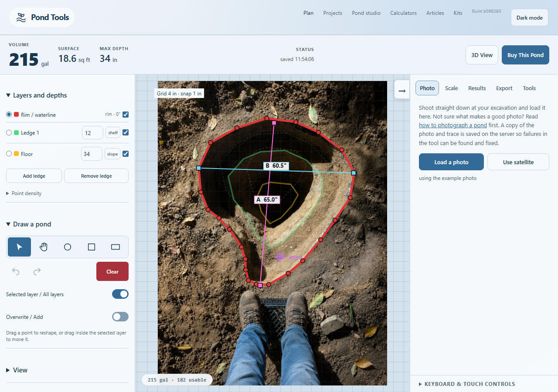558x392 pixels.
Task: Click the saved 11:54:06 status text
Action: (x=297, y=59)
